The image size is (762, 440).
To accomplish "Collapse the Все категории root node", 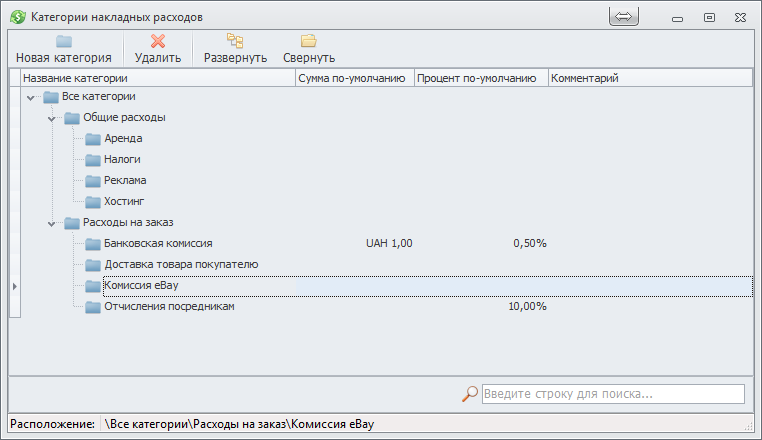I will (31, 98).
